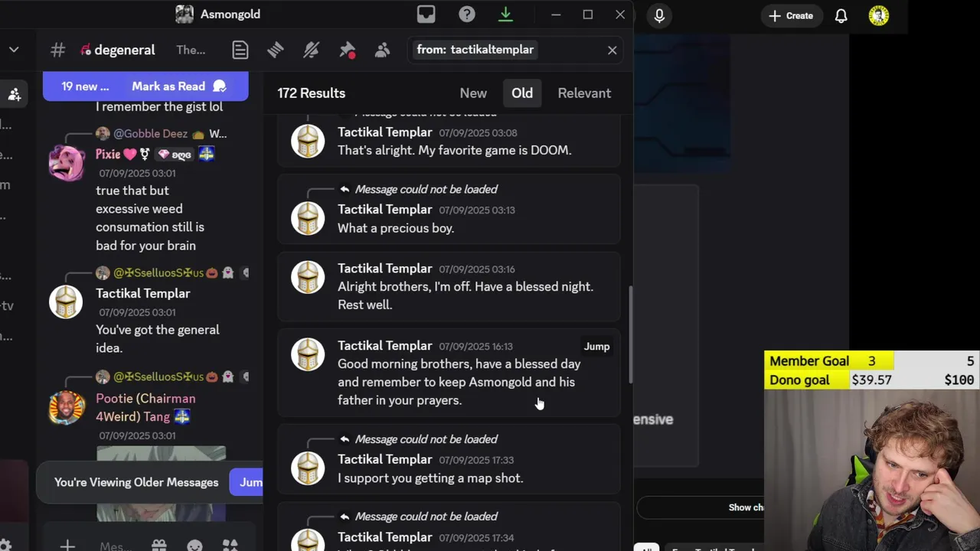Screen dimensions: 980x551
Task: Click 'You've got the general idea.' message
Action: 158,339
